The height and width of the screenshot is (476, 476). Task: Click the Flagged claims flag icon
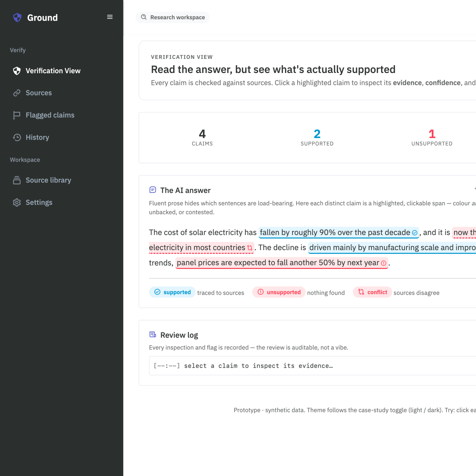pyautogui.click(x=17, y=115)
